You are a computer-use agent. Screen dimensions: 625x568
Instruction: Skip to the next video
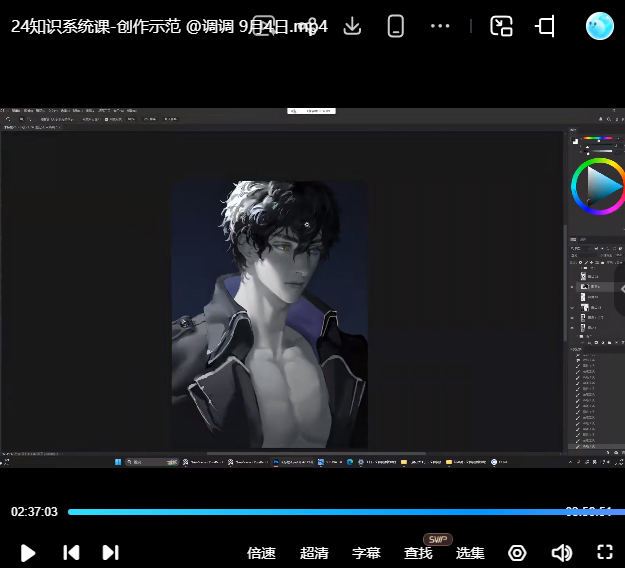110,553
